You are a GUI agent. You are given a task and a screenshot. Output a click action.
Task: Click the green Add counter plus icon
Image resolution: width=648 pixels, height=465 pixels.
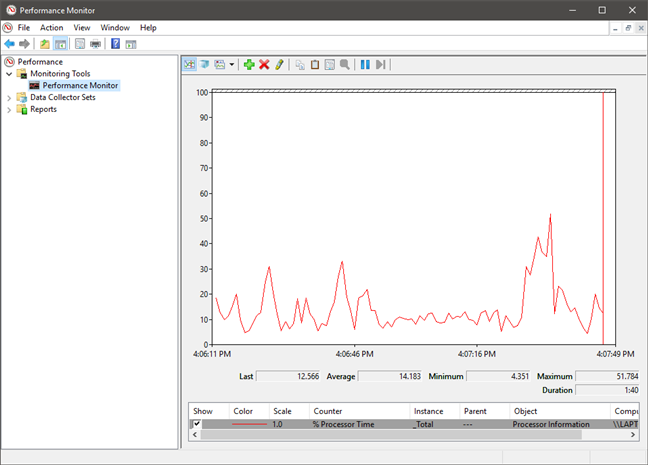(x=249, y=64)
